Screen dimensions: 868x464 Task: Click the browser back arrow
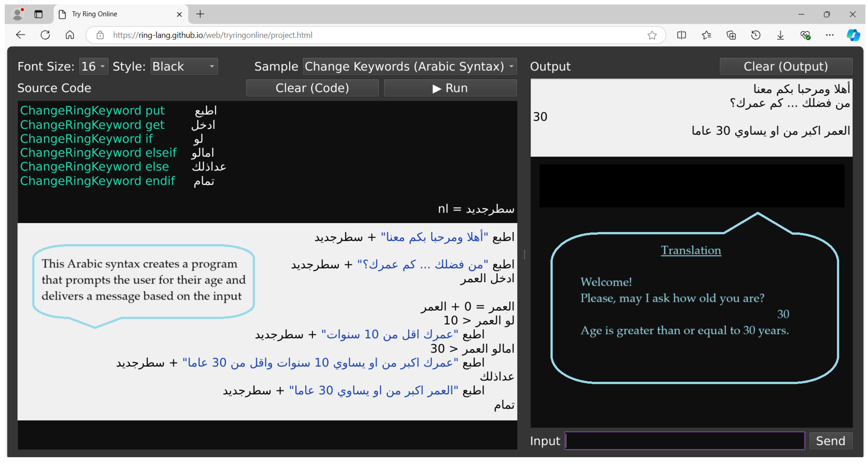[20, 35]
